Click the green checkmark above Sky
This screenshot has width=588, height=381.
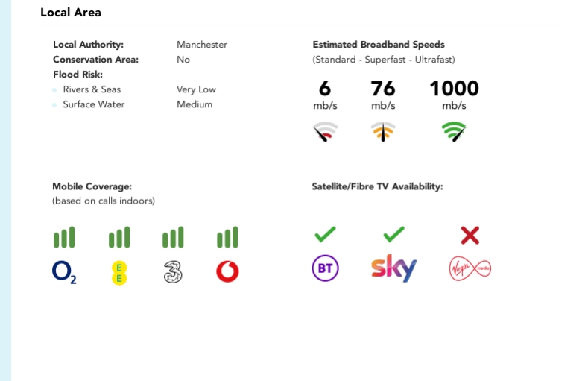pos(393,235)
